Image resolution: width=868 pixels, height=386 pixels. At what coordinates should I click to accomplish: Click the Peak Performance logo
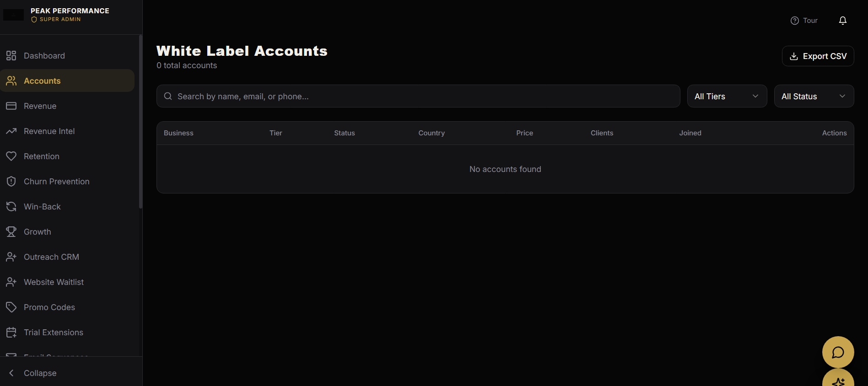14,15
